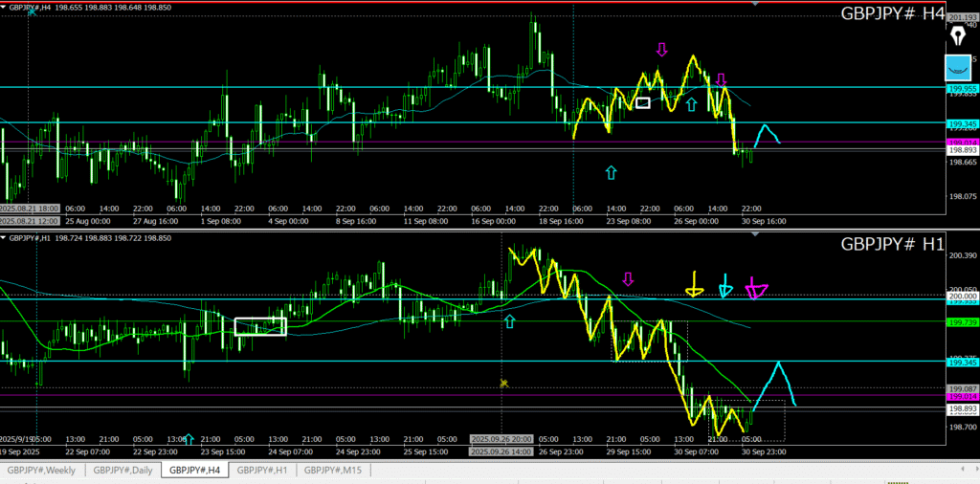Click chart shift triangle atop H4 chart
The width and height of the screenshot is (980, 484).
click(x=756, y=4)
